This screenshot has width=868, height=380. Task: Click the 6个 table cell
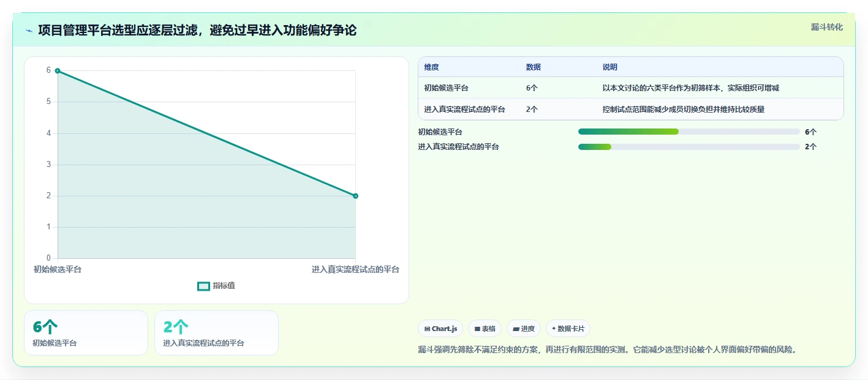click(532, 88)
